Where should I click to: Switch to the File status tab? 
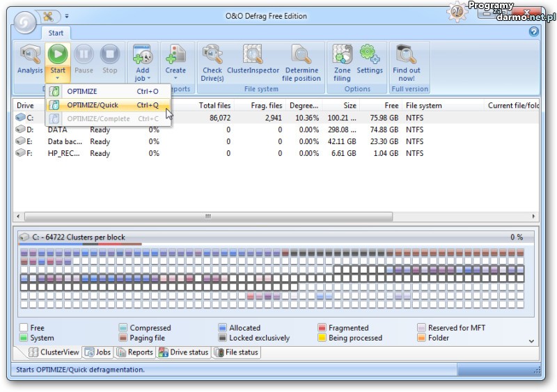click(236, 352)
